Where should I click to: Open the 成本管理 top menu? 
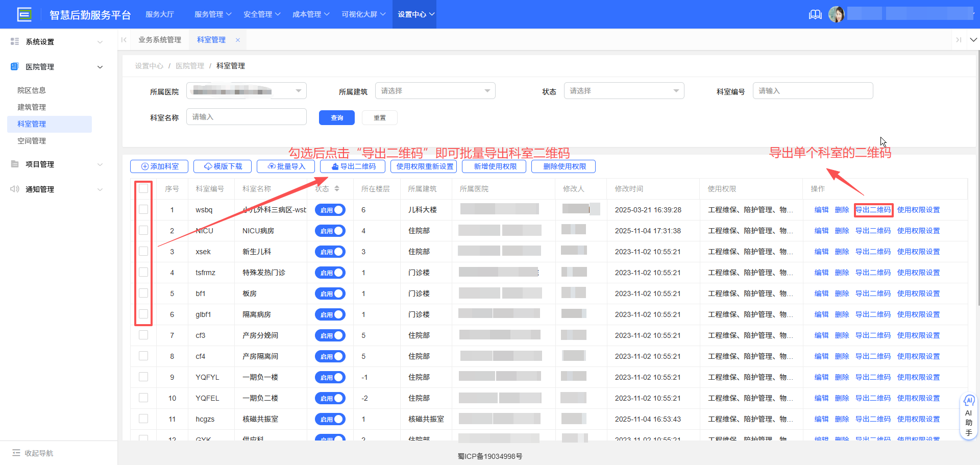310,14
